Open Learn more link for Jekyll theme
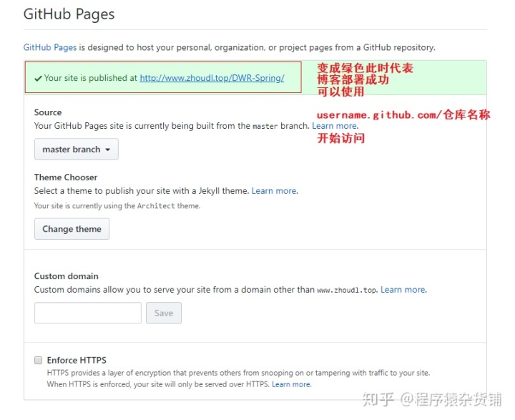The width and height of the screenshot is (515, 420). [274, 190]
